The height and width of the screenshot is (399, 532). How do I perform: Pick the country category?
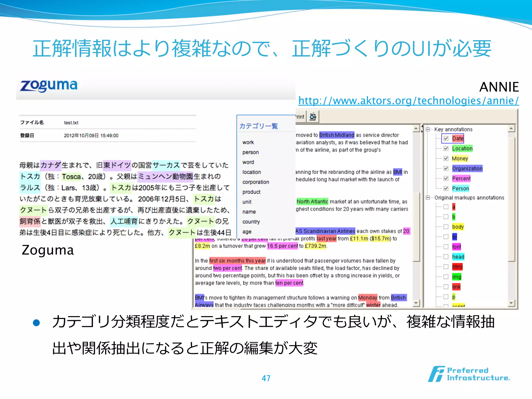pyautogui.click(x=251, y=222)
